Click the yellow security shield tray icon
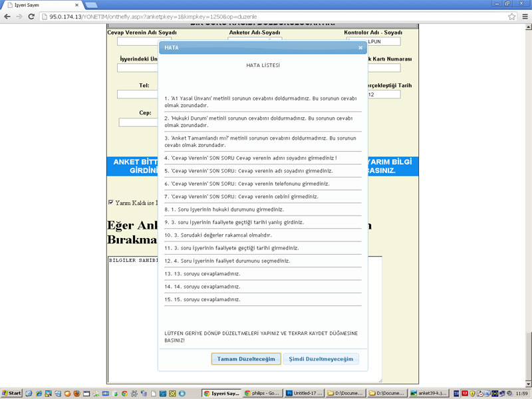 pyautogui.click(x=472, y=394)
